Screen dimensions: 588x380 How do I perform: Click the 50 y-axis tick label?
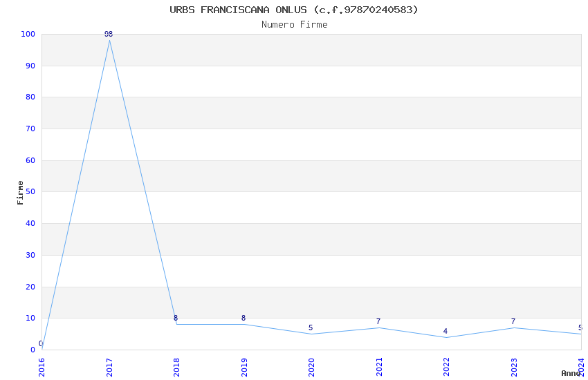point(30,191)
